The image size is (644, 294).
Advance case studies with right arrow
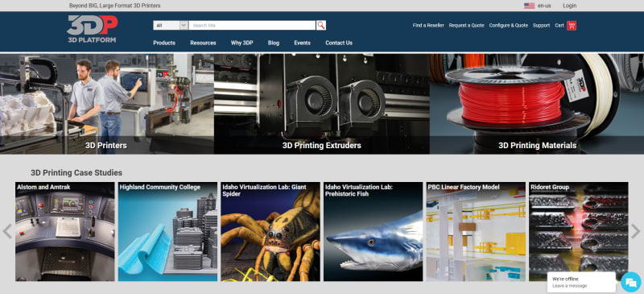click(636, 231)
